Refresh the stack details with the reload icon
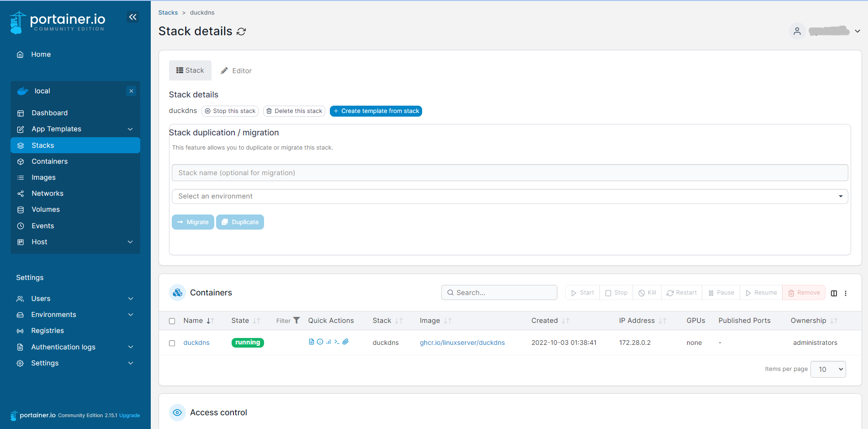Screen dimensions: 868x429 [x=241, y=32]
